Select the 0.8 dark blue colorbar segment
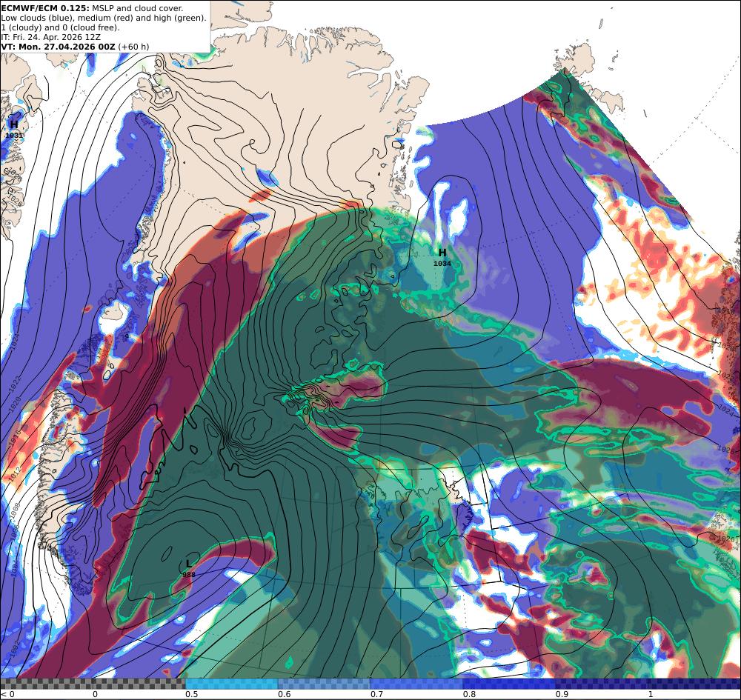 pyautogui.click(x=509, y=684)
